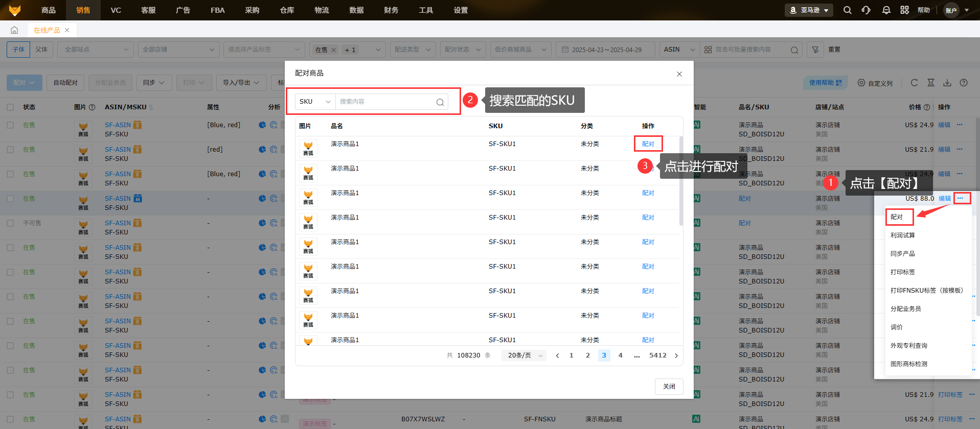Click the three-dot more icon in US$ 88.0 row
The width and height of the screenshot is (980, 429).
point(961,198)
